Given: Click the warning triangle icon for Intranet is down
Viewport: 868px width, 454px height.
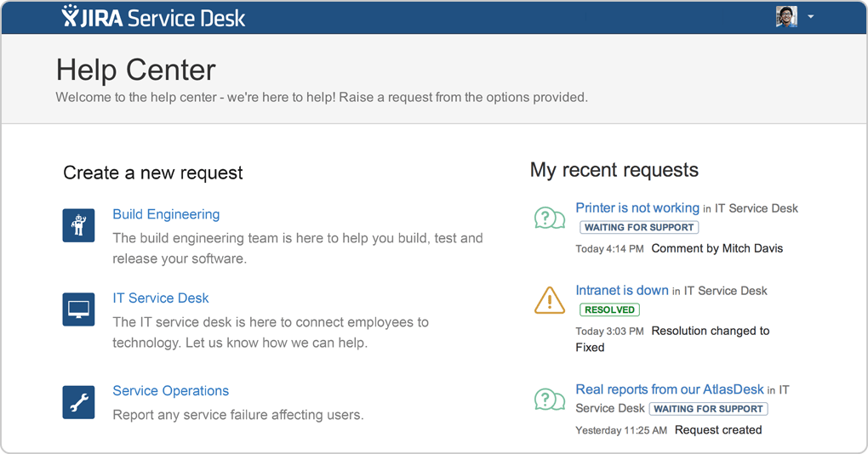Looking at the screenshot, I should coord(549,300).
